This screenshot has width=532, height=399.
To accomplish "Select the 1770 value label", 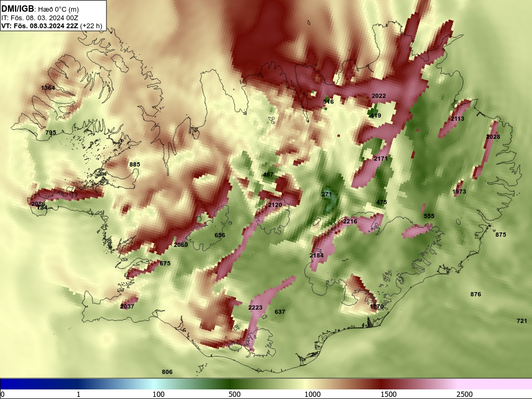I will pyautogui.click(x=377, y=306).
